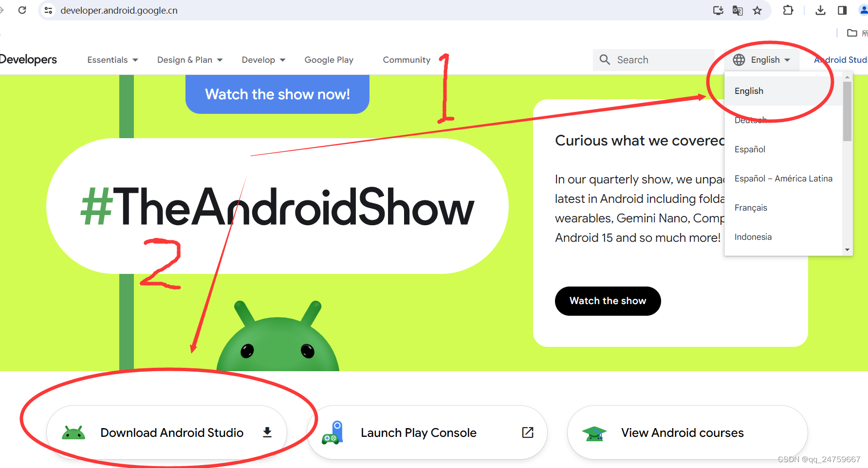Click the address bar URL

119,10
